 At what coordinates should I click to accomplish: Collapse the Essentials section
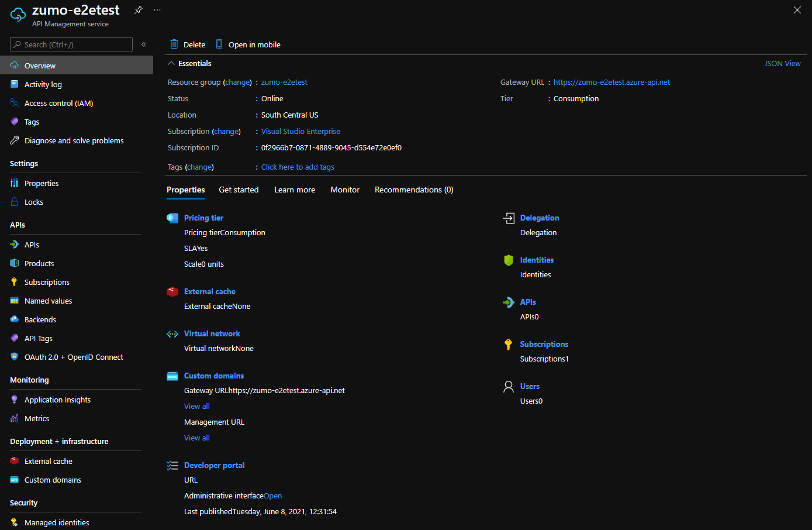171,63
